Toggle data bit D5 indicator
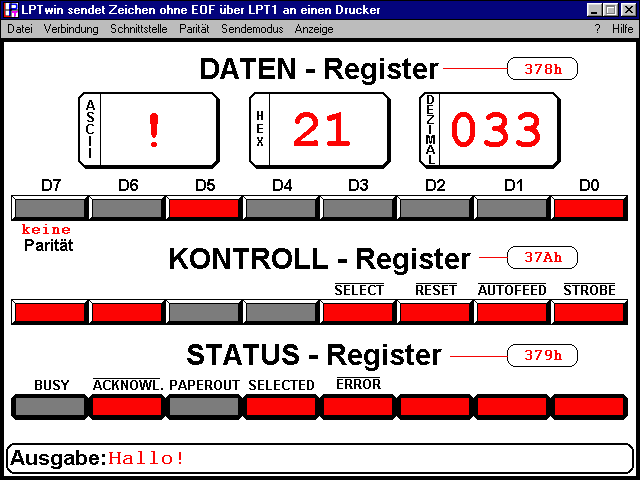640x480 pixels. point(203,208)
